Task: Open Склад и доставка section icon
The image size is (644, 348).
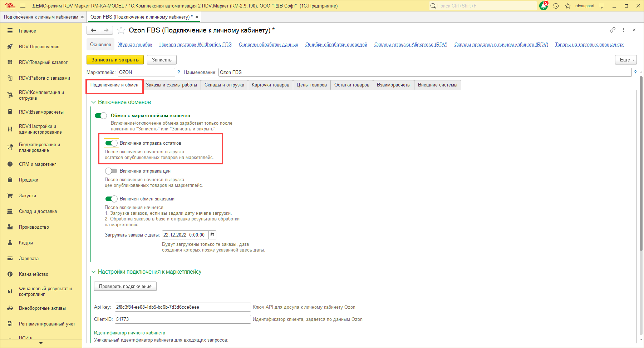Action: pos(10,211)
